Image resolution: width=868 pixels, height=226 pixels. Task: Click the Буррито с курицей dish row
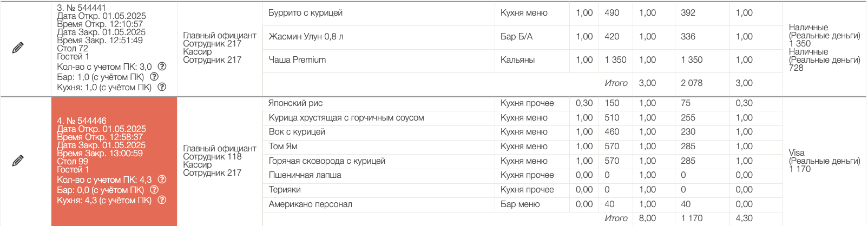pyautogui.click(x=305, y=13)
